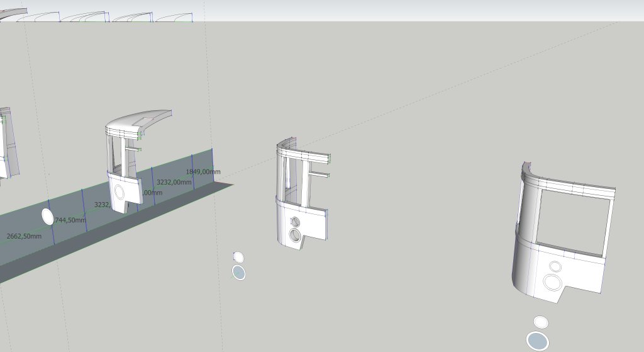Click the blue-gray disc left of the middle cab
This screenshot has height=352, width=644.
click(x=239, y=273)
